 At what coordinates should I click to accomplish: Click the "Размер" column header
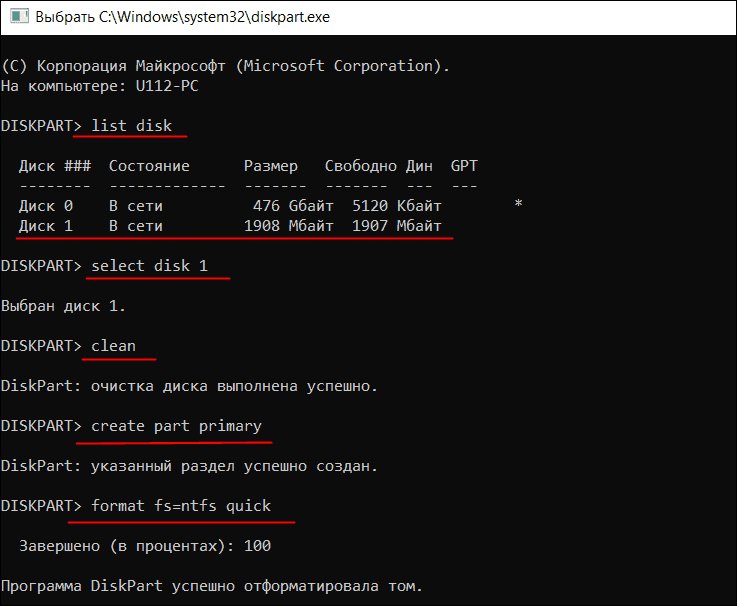(270, 165)
